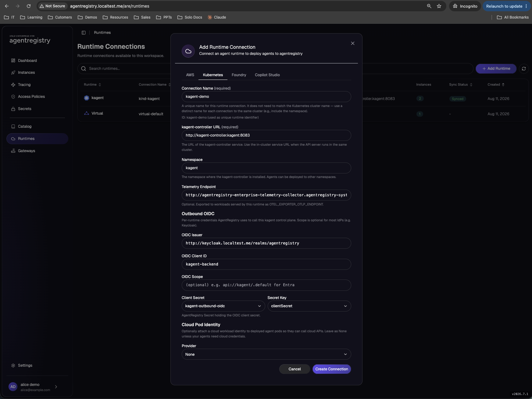
Task: Click the virtual-default connection name cell
Action: pos(151,114)
